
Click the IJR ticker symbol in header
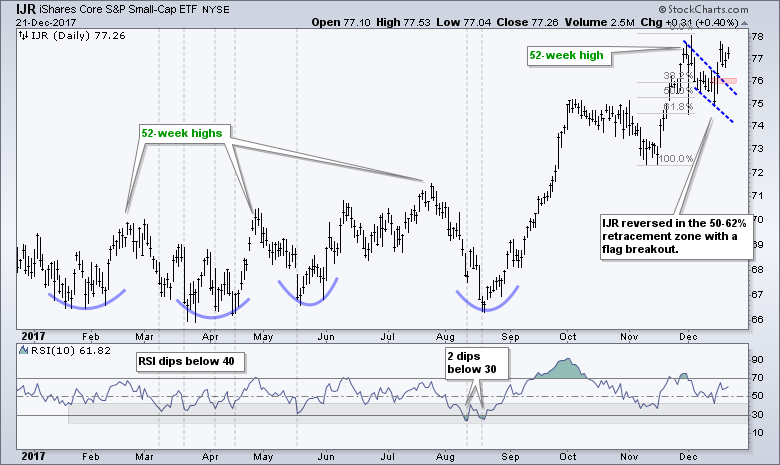(24, 9)
